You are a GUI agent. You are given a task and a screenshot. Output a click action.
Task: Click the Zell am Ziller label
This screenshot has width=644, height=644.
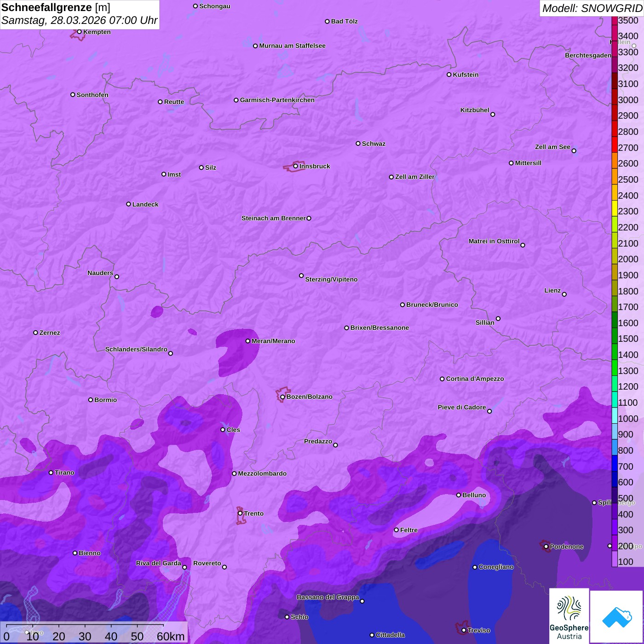click(415, 177)
